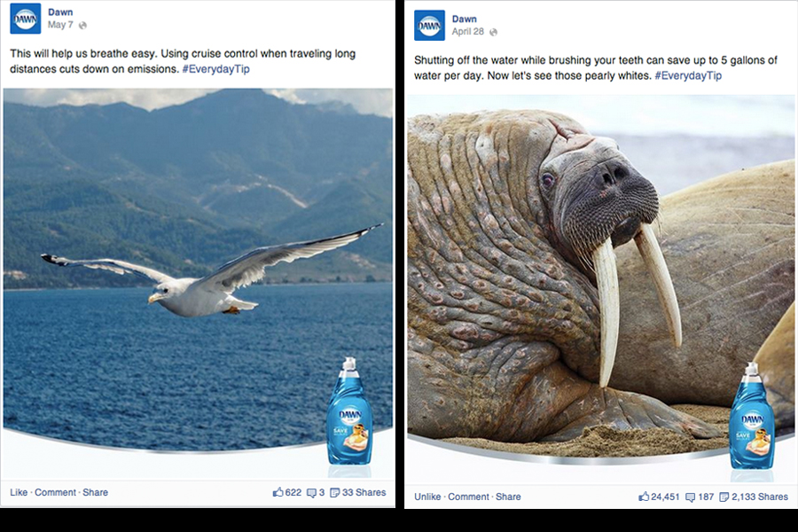Open Dawn profile picture on May 7 post

26,19
